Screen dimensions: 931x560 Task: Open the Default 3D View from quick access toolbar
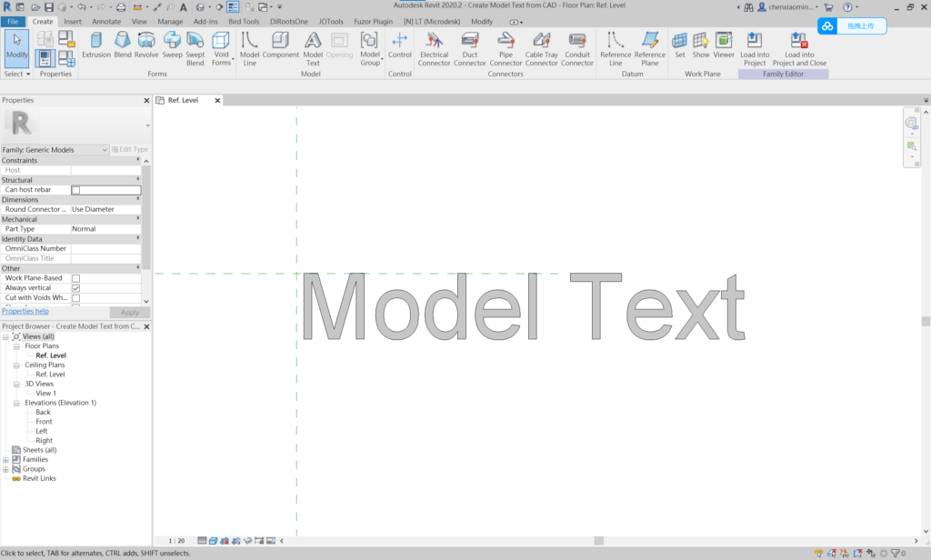200,7
